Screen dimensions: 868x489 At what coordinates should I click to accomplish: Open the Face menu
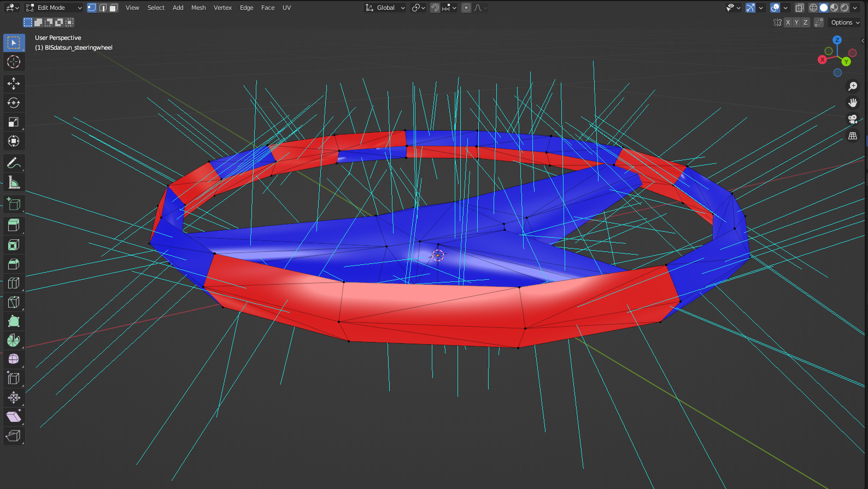268,8
